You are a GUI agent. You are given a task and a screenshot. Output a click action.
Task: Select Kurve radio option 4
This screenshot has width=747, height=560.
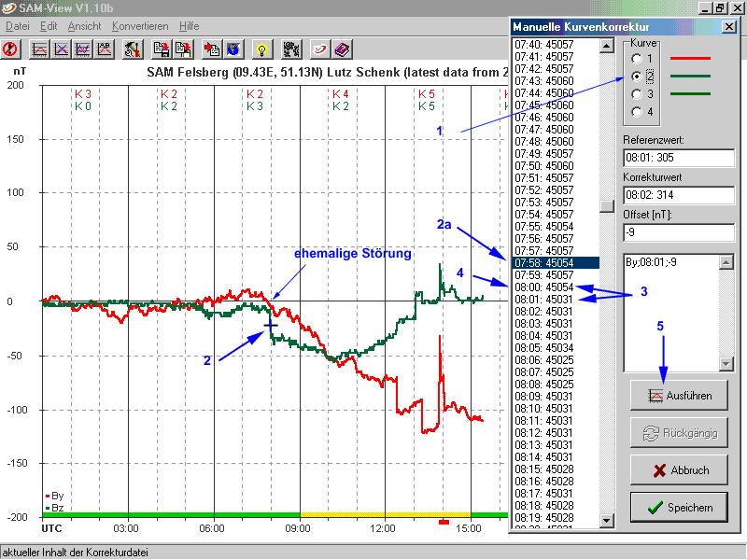637,112
